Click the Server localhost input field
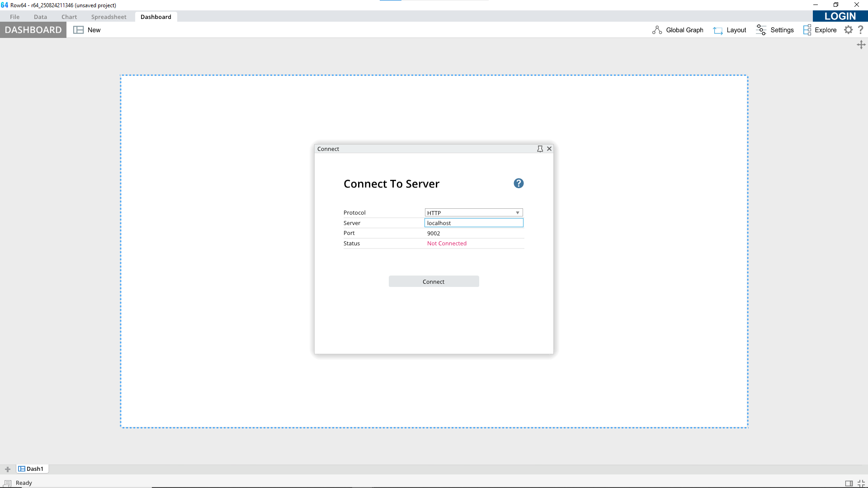 click(x=473, y=223)
